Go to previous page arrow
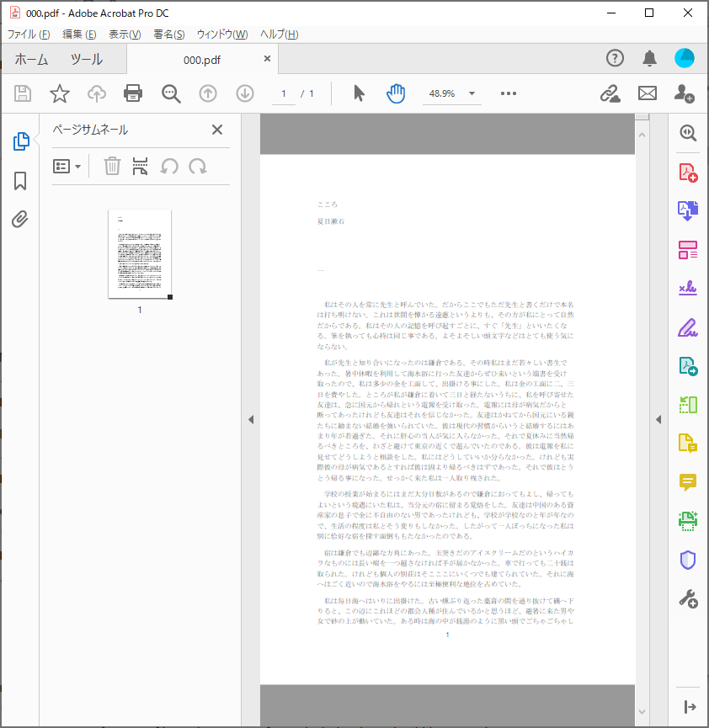This screenshot has width=709, height=728. pyautogui.click(x=208, y=93)
